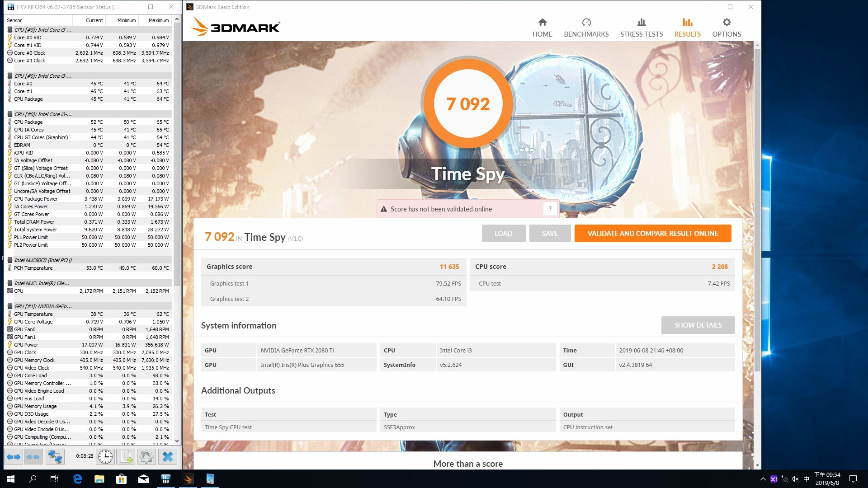Viewport: 868px width, 488px height.
Task: Open the Action Center notification icon
Action: 853,479
